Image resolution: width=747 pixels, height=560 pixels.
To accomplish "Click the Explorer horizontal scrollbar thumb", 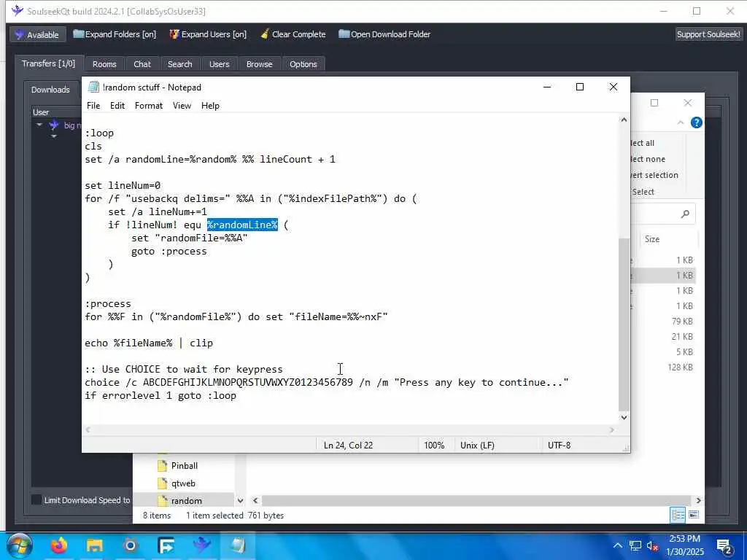I will 476,500.
